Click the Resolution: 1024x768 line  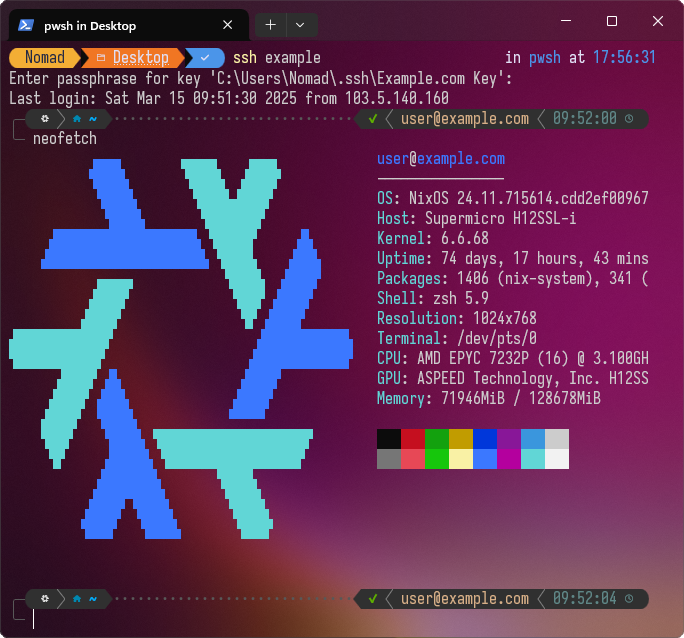tap(457, 318)
